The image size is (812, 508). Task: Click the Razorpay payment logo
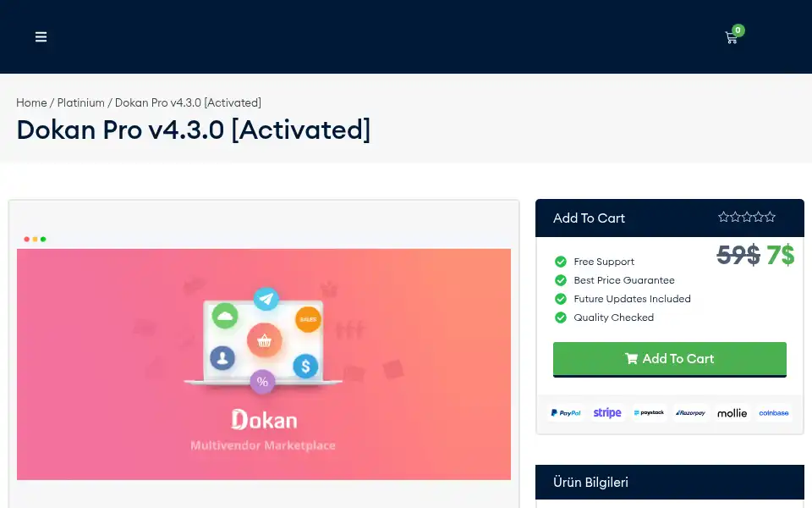690,413
